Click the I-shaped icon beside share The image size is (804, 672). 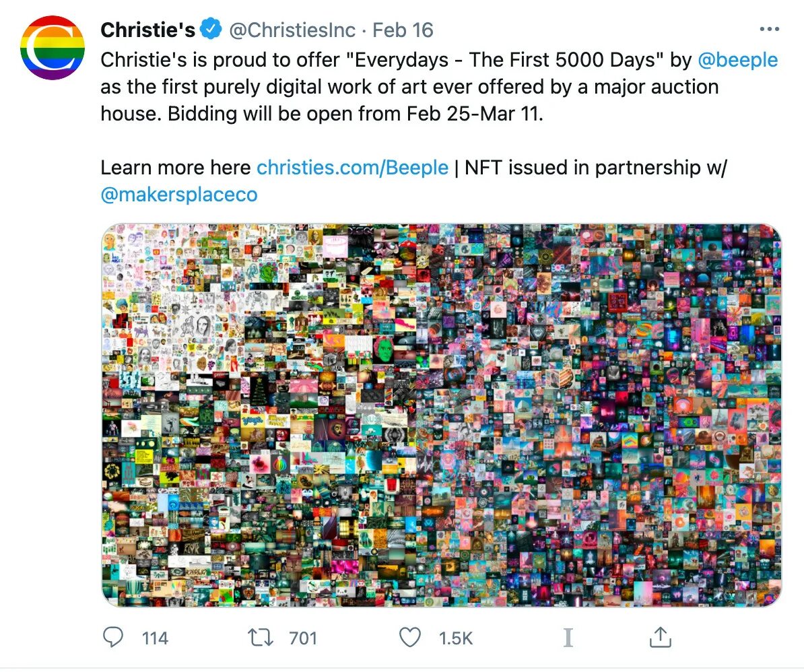(x=568, y=638)
